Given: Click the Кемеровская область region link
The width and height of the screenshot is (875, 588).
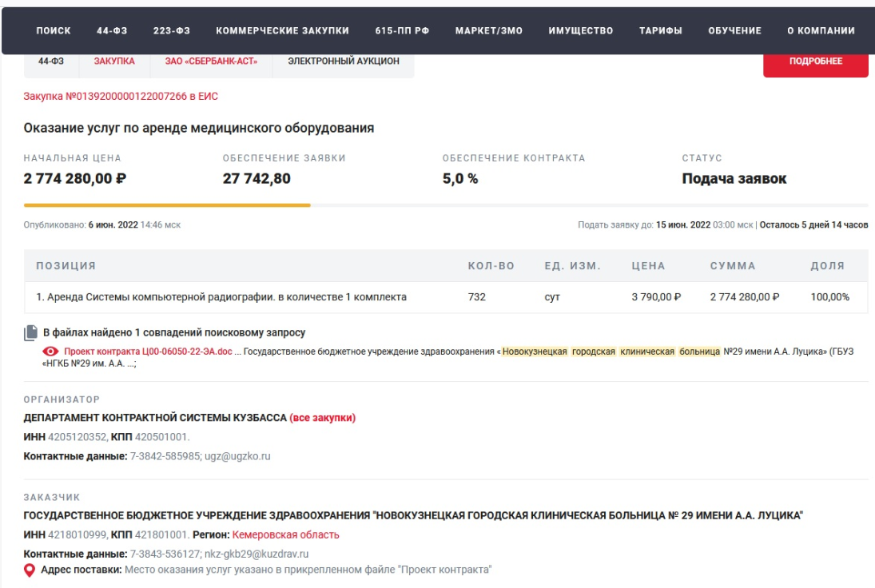Looking at the screenshot, I should (x=285, y=534).
